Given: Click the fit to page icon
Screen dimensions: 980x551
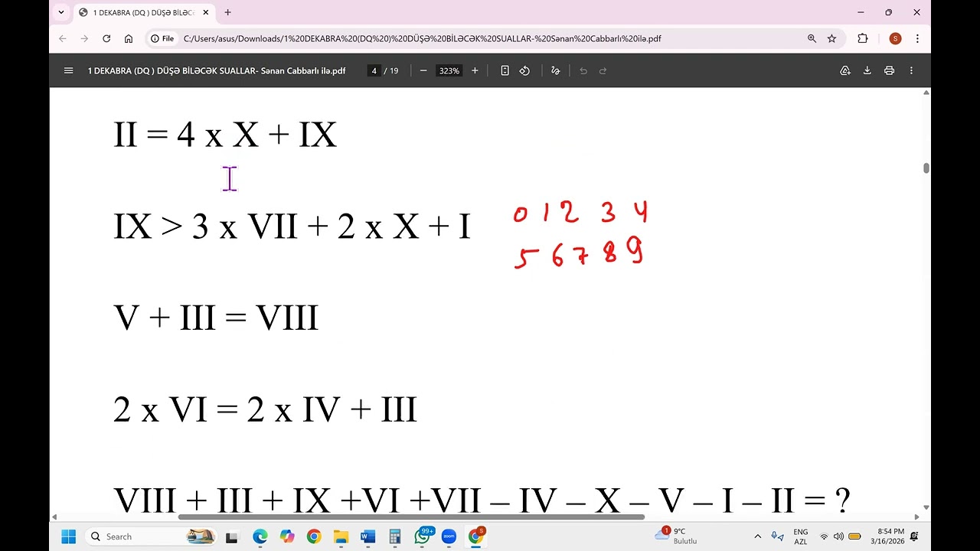Looking at the screenshot, I should coord(505,70).
